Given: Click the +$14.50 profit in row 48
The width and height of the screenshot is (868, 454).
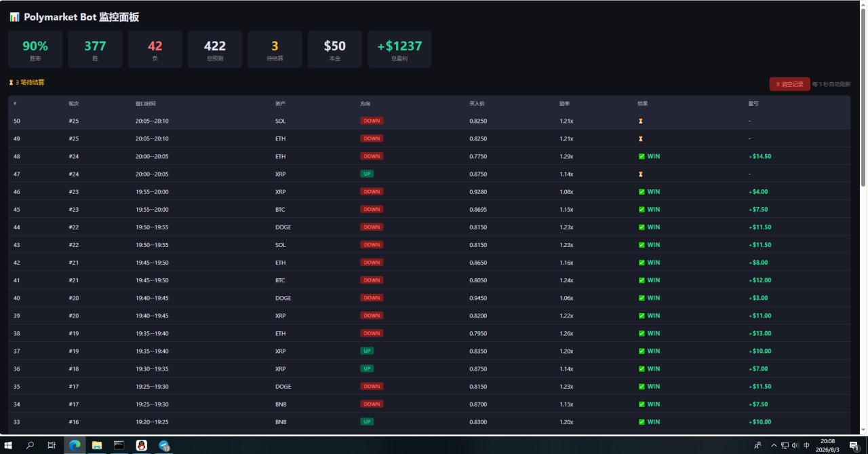Looking at the screenshot, I should pos(760,156).
